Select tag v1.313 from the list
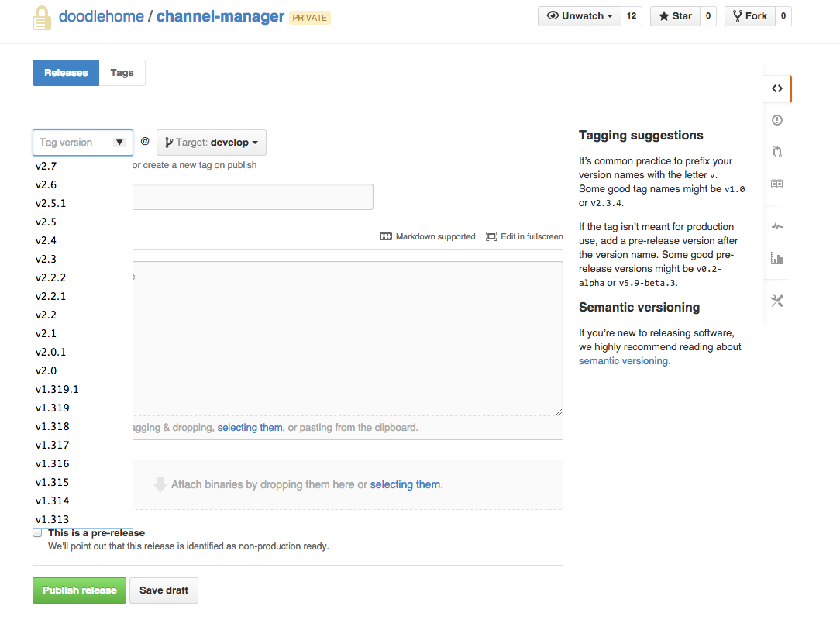Viewport: 840px width, 630px height. point(82,519)
